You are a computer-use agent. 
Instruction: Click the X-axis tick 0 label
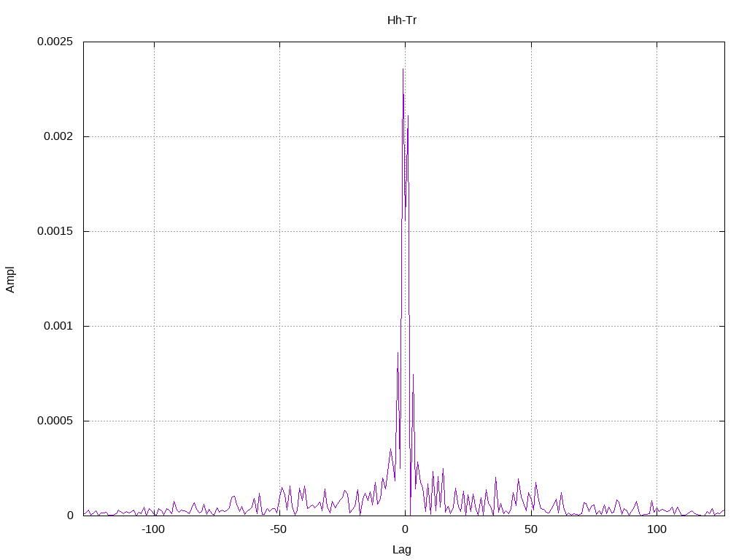[405, 529]
